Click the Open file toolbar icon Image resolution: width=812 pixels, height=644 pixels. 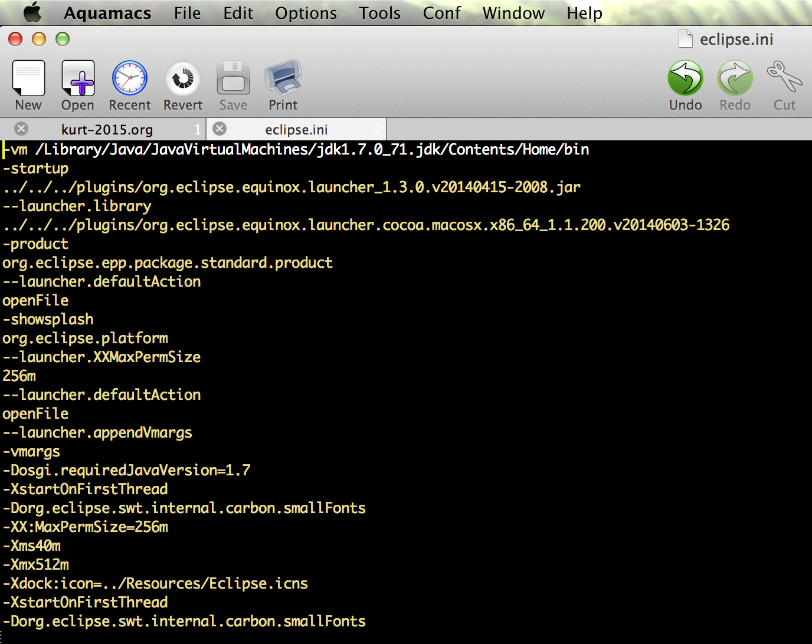click(x=78, y=78)
